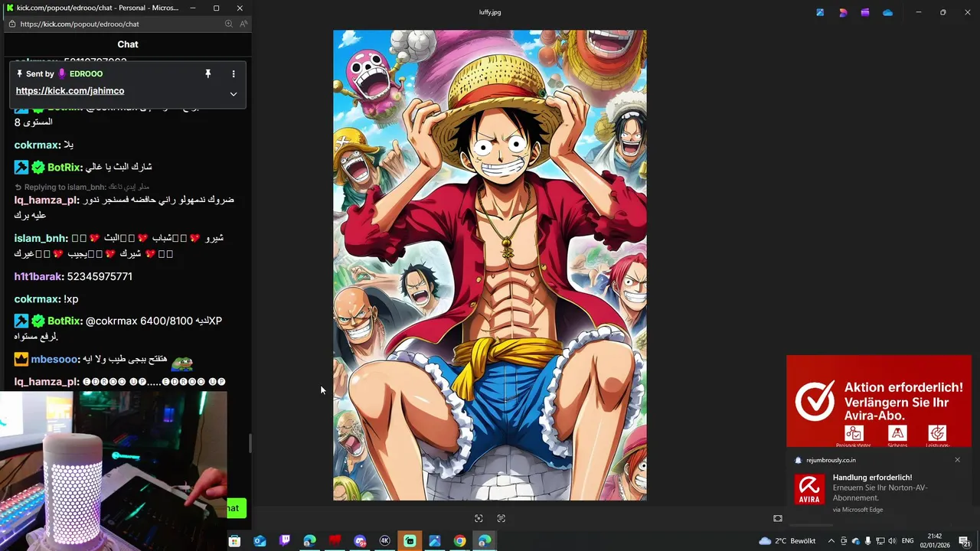Click the crown badge beside mbesooo

(21, 359)
